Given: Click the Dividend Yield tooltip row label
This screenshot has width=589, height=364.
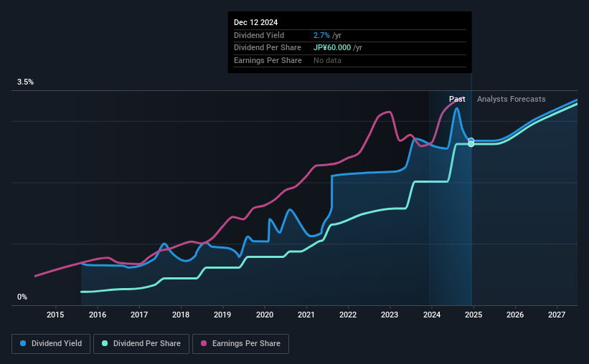Looking at the screenshot, I should coord(259,35).
